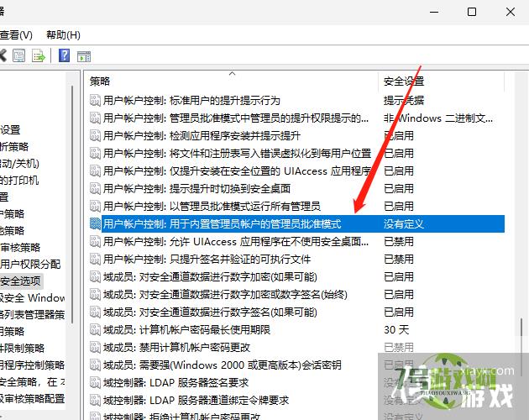Select policy 用于内置管理员帐户的管理员批准模式
The width and height of the screenshot is (529, 420).
coord(222,223)
